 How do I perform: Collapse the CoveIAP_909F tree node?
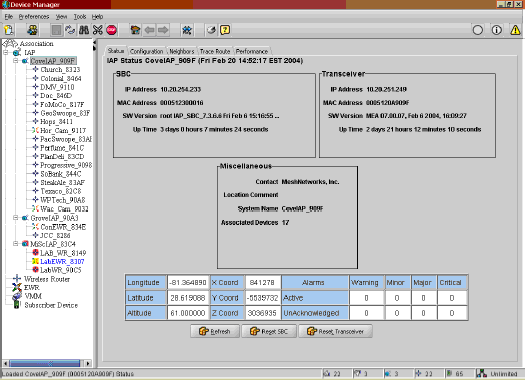[15, 61]
